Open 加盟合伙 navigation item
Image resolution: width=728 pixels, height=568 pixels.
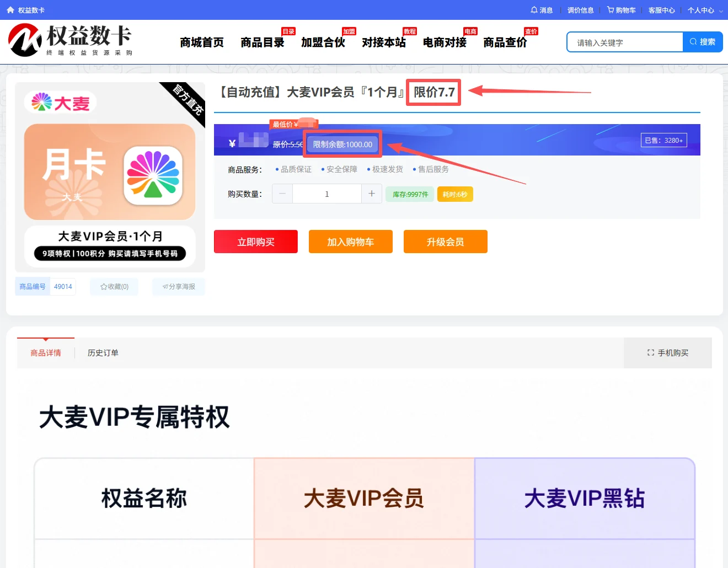323,42
